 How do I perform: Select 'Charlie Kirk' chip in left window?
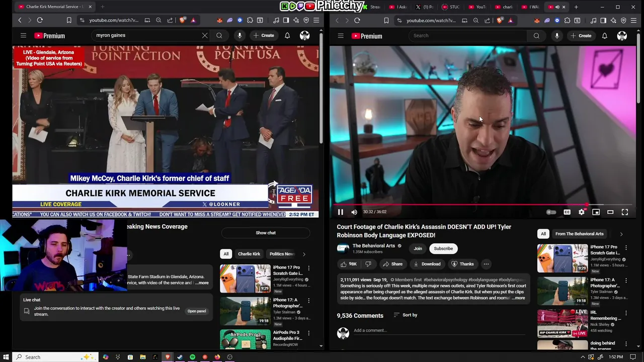click(249, 254)
